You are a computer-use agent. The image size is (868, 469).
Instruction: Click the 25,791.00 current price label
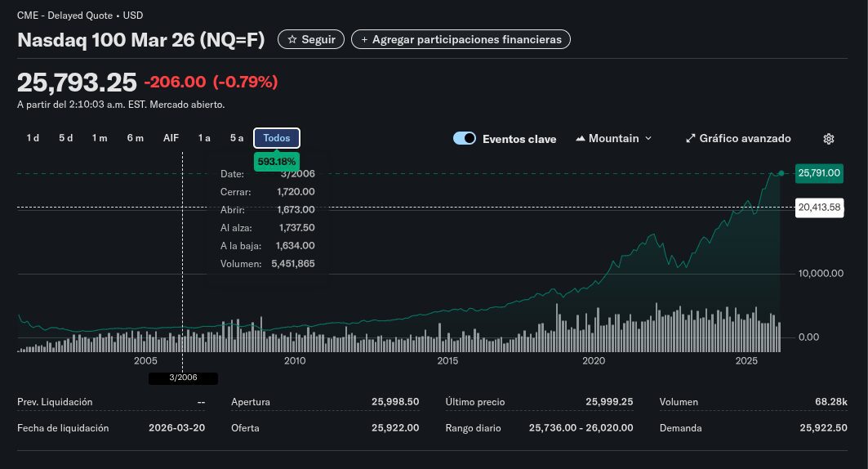(819, 172)
